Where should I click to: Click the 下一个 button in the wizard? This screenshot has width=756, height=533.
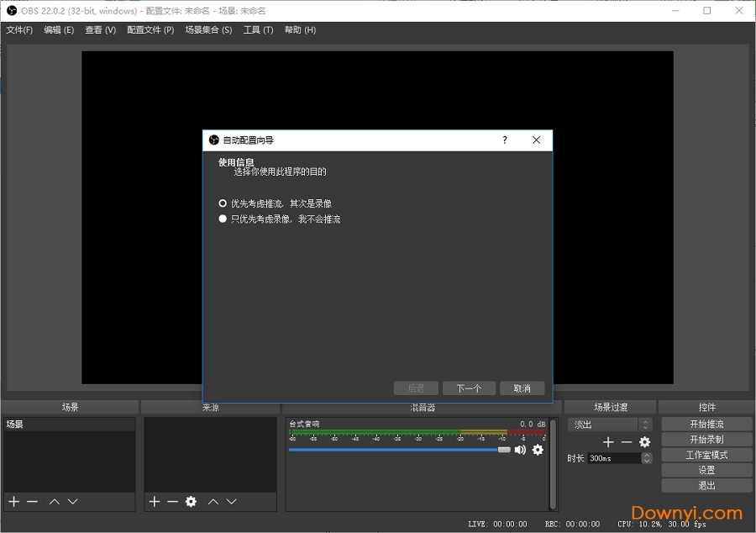[x=469, y=388]
